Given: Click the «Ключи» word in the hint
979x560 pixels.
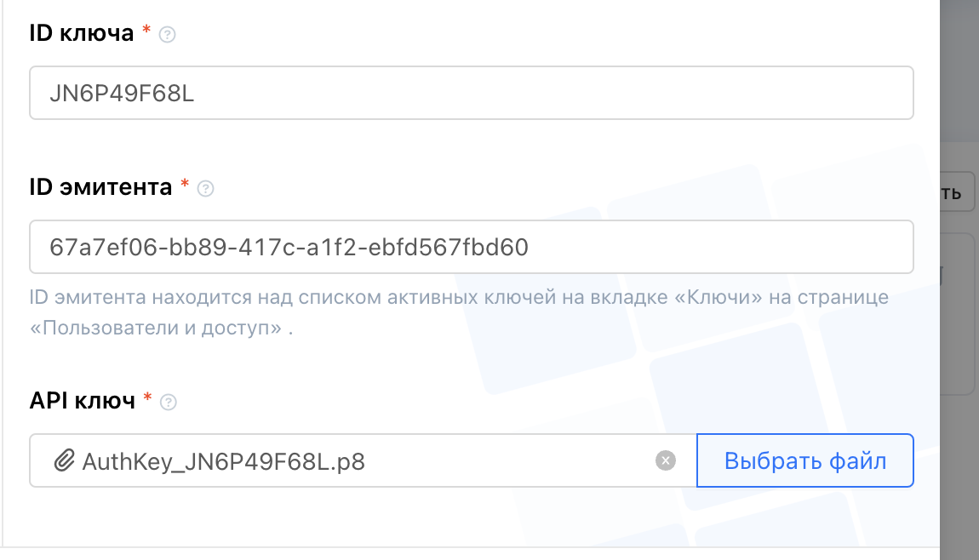Looking at the screenshot, I should click(718, 297).
